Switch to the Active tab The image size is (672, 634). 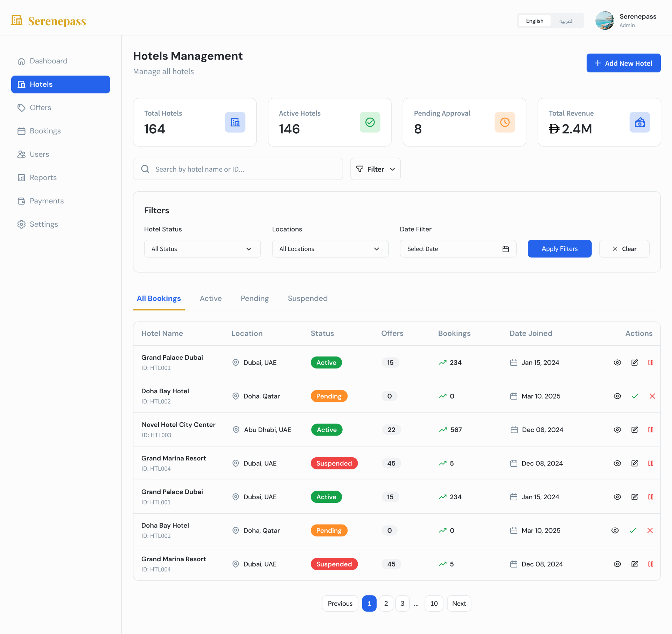[x=211, y=298]
